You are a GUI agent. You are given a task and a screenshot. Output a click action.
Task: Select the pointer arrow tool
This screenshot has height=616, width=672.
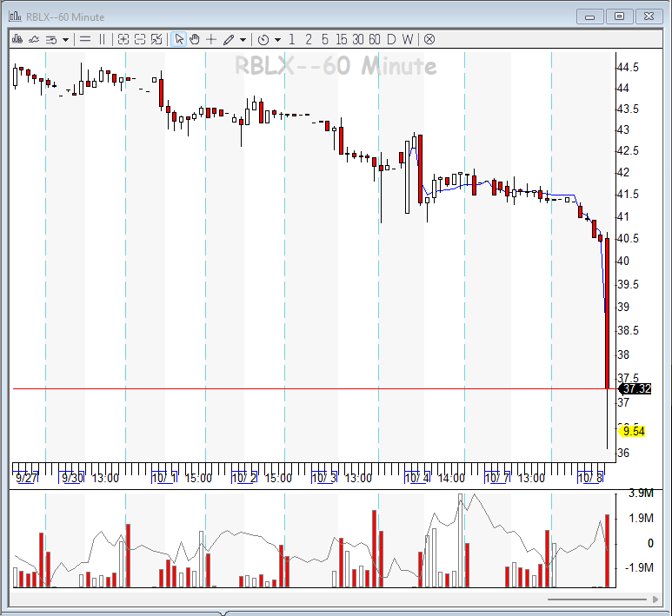coord(179,39)
